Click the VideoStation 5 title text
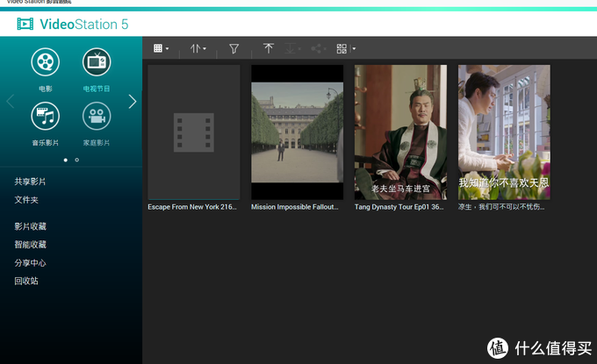This screenshot has width=597, height=364. pos(84,25)
